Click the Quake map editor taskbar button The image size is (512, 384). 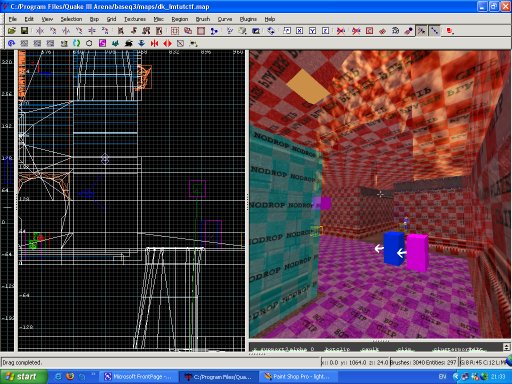coord(219,377)
